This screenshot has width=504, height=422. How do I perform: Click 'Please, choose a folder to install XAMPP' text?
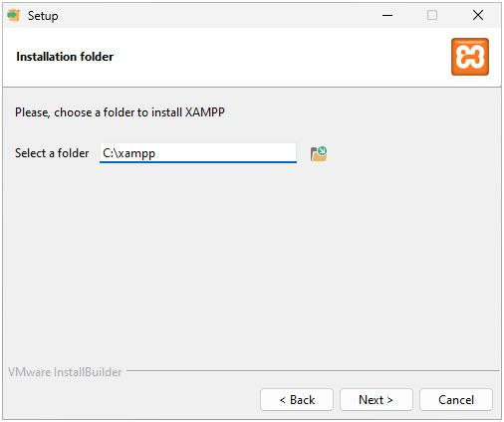120,112
